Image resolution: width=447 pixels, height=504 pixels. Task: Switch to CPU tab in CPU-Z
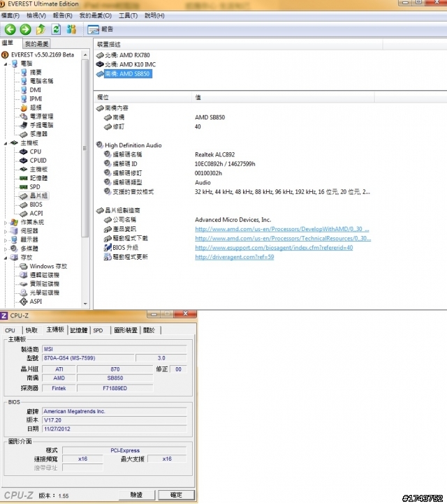[x=10, y=330]
